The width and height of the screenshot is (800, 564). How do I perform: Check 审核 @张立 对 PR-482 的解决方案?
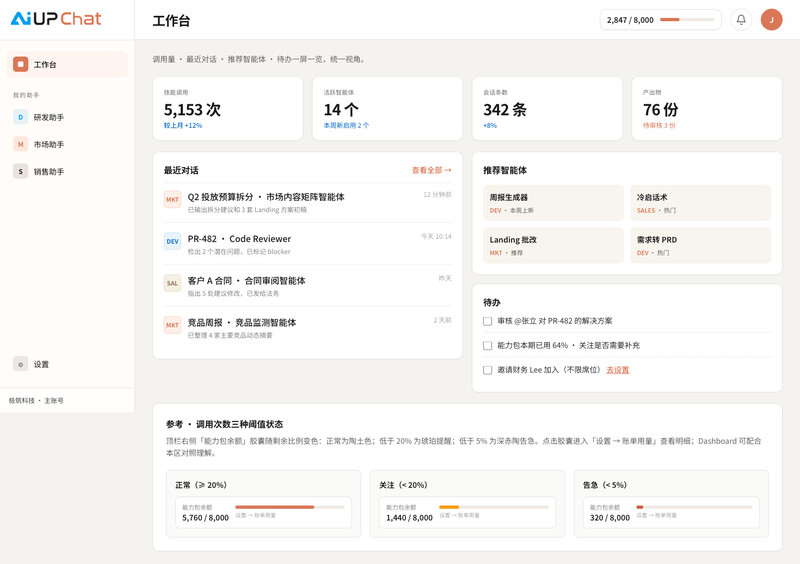(487, 321)
